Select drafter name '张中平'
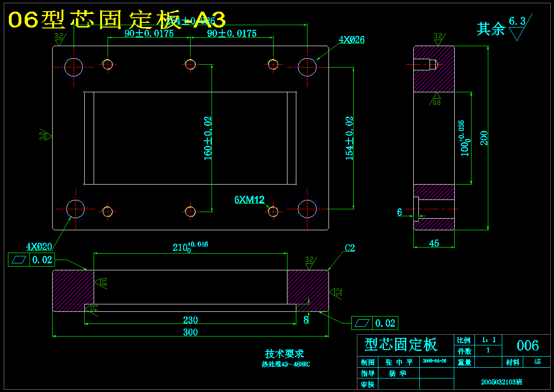This screenshot has width=554, height=392. 398,362
